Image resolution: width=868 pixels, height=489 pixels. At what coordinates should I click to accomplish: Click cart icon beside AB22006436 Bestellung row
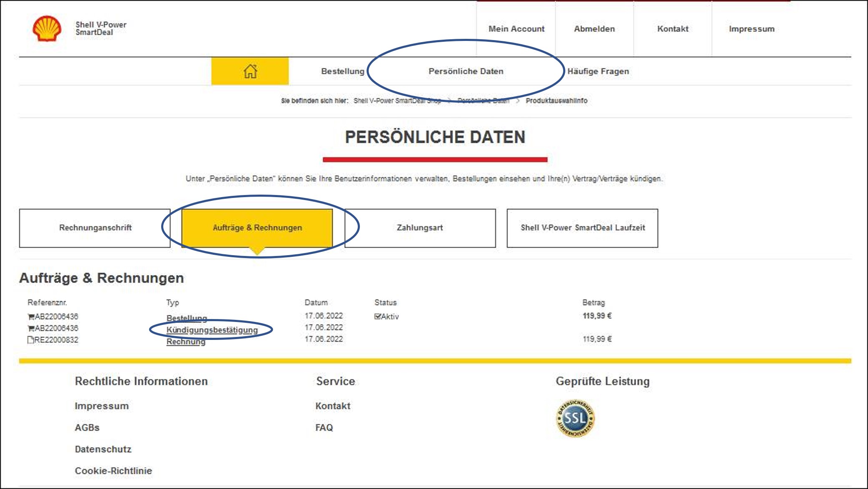[31, 317]
